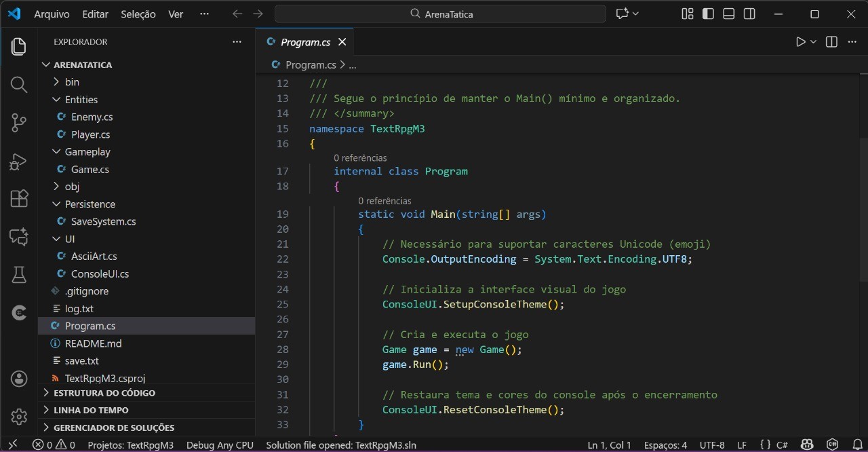Click the Accounts icon in activity bar

pyautogui.click(x=19, y=379)
